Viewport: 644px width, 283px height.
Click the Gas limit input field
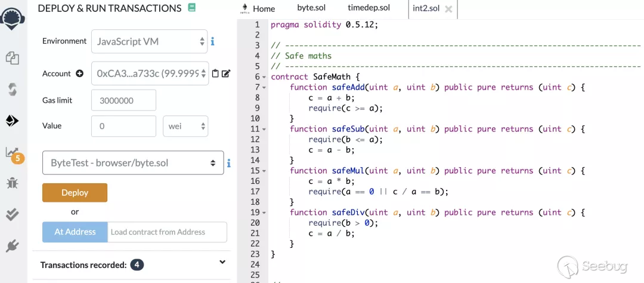point(123,100)
